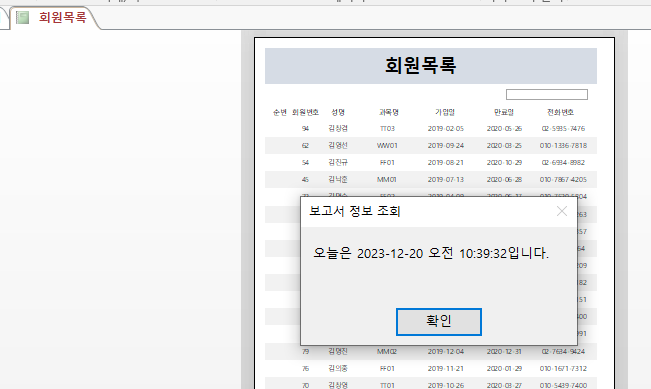Image resolution: width=651 pixels, height=389 pixels.
Task: Click the 전화번호 column header
Action: tap(560, 112)
